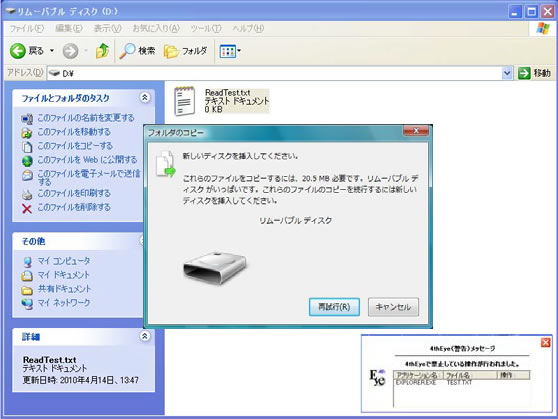Click the マイ コンピュータ computer icon
Image resolution: width=558 pixels, height=419 pixels.
[x=27, y=262]
